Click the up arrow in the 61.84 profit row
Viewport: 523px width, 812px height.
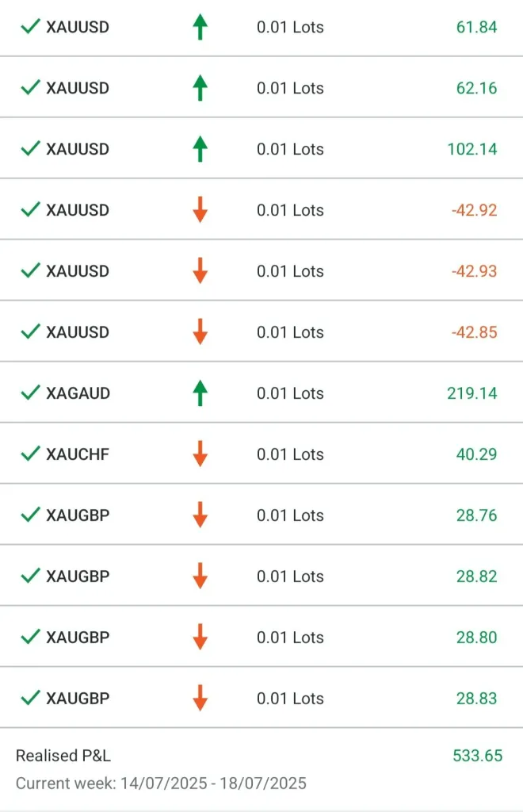point(200,27)
